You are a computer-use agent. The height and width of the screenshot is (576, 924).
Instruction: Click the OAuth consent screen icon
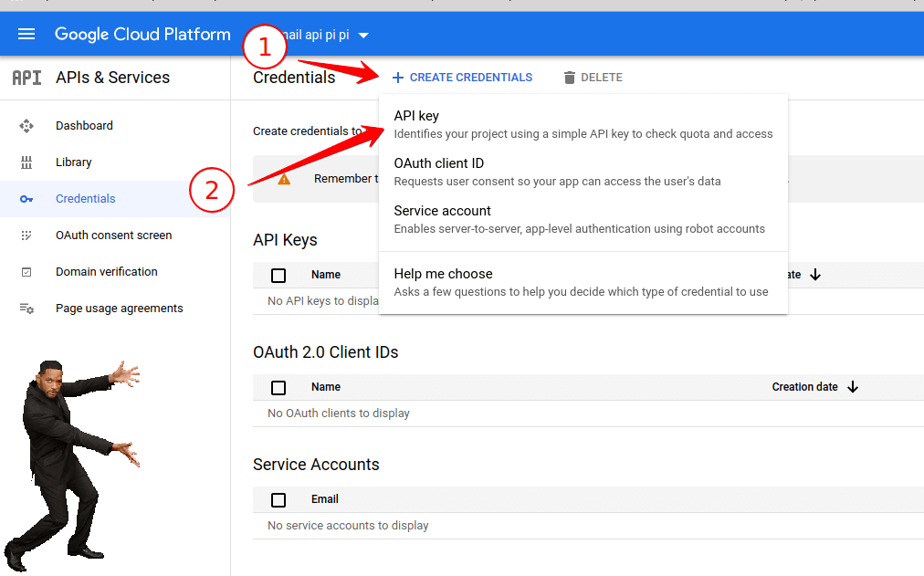26,236
